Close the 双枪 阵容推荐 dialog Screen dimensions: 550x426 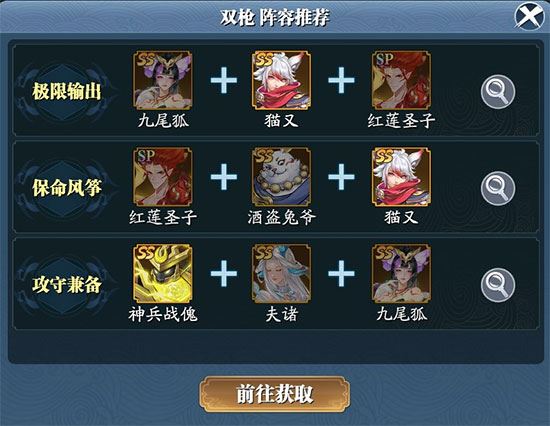(x=530, y=16)
